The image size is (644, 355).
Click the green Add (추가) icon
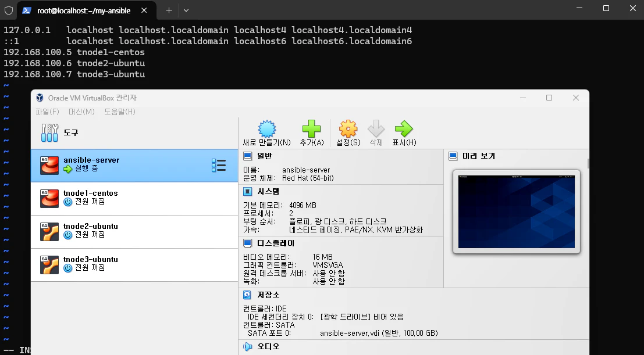click(x=311, y=129)
